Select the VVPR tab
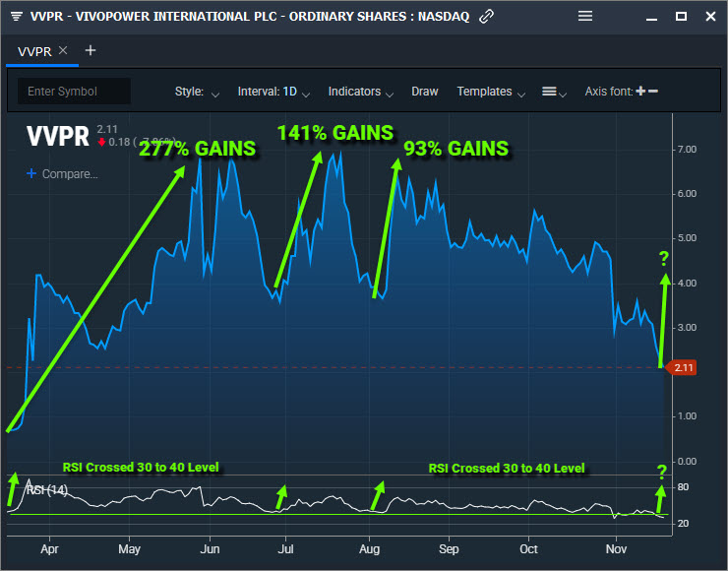Image resolution: width=728 pixels, height=571 pixels. tap(35, 50)
